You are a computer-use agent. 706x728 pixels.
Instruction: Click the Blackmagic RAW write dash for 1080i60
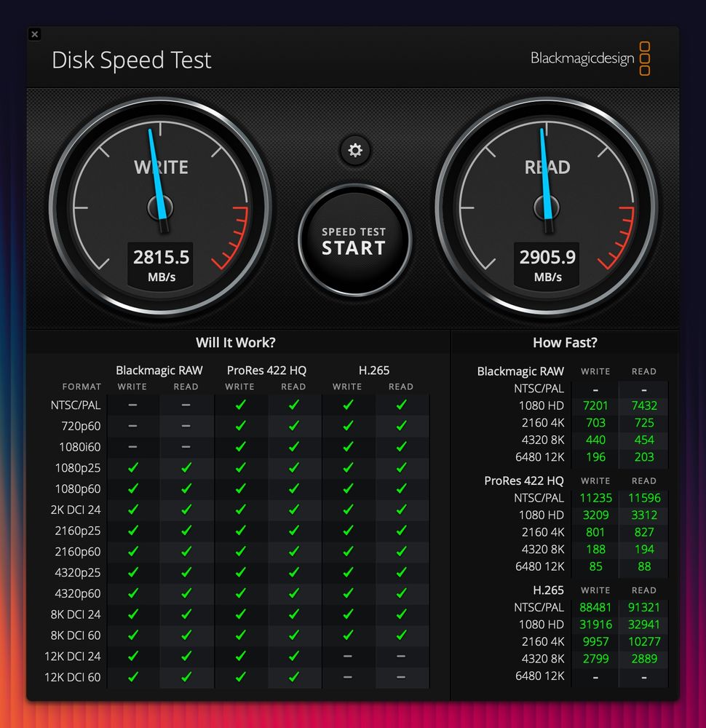coord(132,447)
